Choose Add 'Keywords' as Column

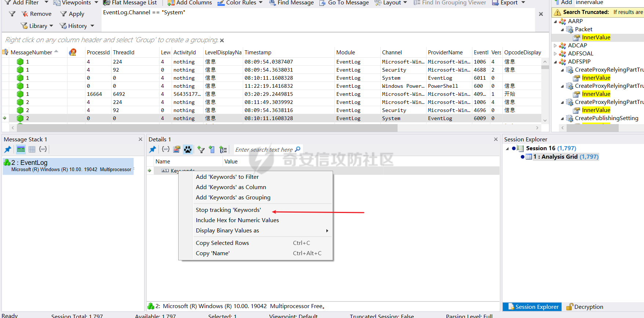[x=231, y=187]
